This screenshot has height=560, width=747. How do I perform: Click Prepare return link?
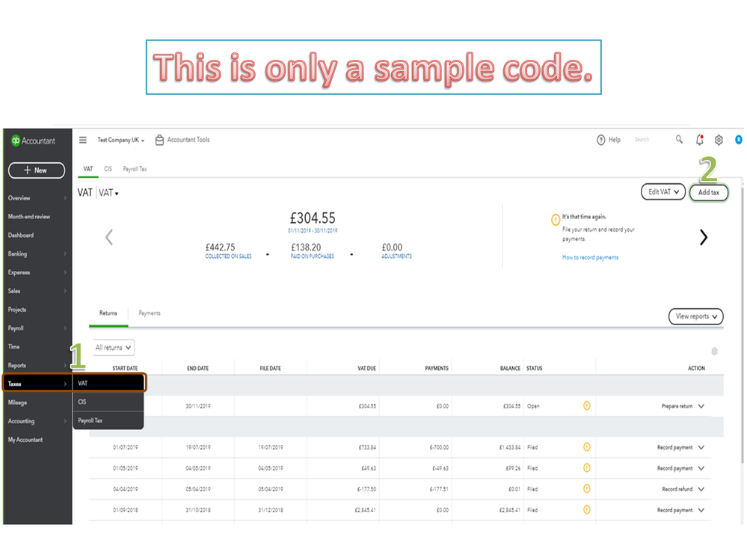click(x=677, y=406)
